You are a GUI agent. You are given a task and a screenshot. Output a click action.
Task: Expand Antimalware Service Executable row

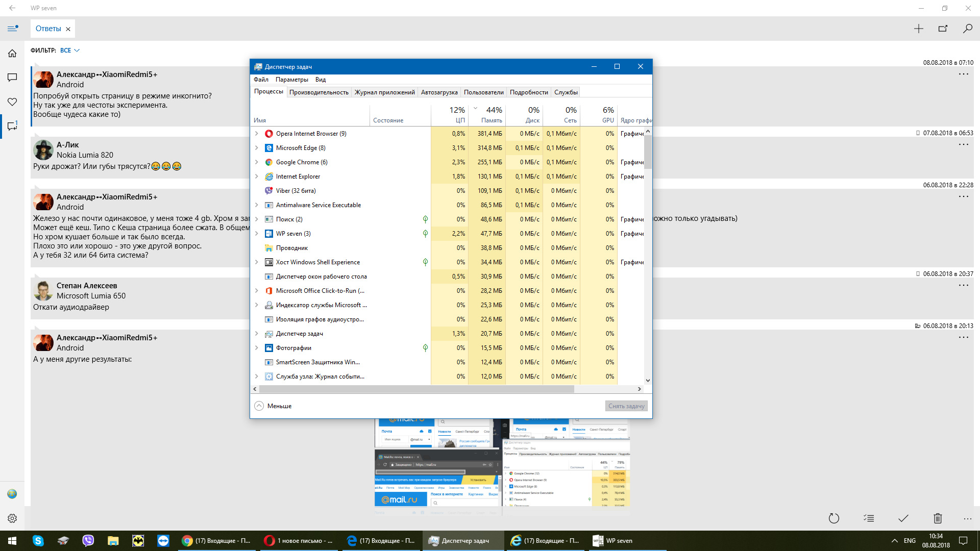tap(256, 205)
